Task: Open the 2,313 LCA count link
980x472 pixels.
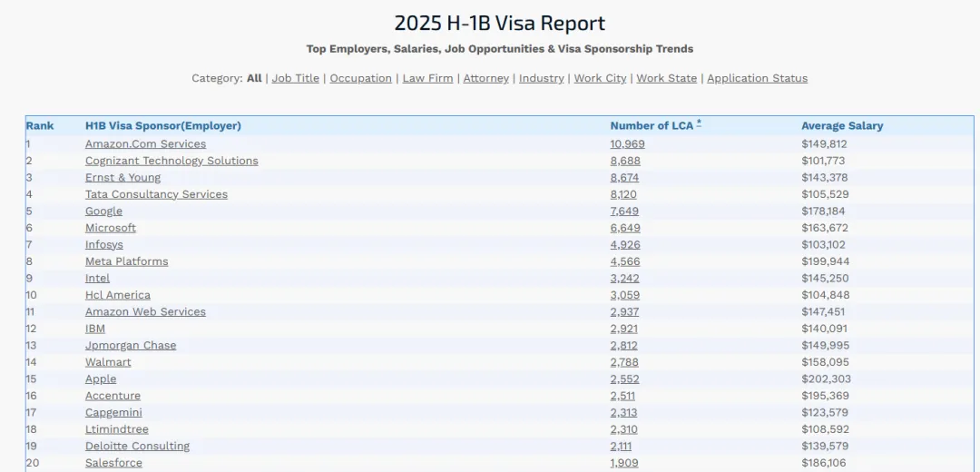Action: click(624, 413)
